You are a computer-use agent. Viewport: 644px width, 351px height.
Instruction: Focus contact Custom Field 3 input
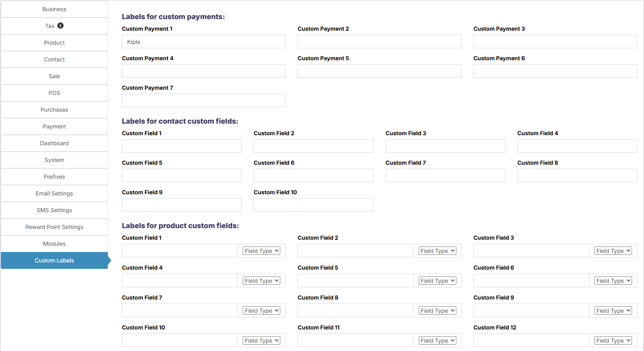coord(445,146)
